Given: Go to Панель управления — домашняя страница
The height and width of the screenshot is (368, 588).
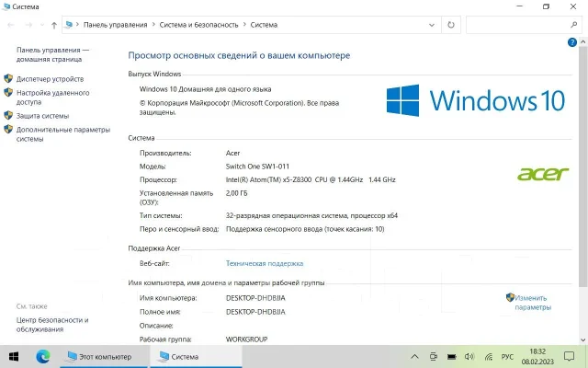Looking at the screenshot, I should point(53,54).
